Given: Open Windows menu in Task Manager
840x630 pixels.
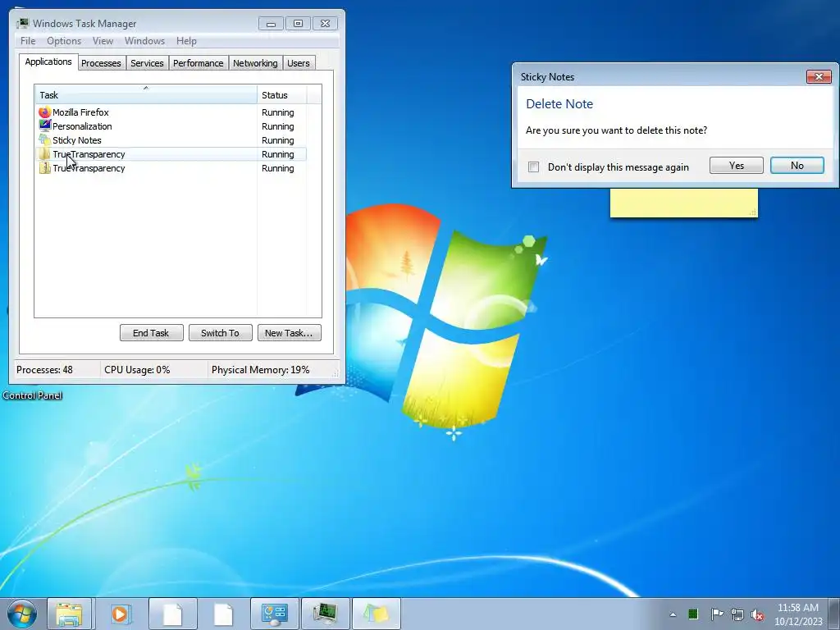Looking at the screenshot, I should click(144, 41).
